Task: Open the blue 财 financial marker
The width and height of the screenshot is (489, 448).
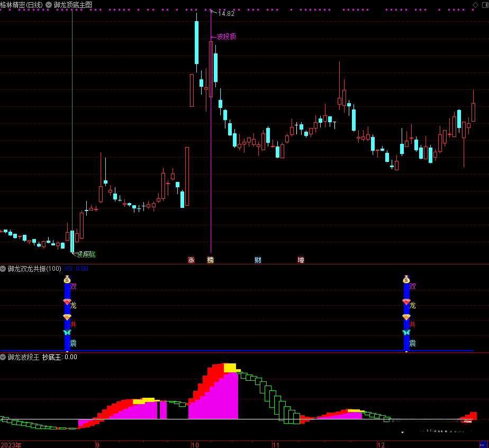Action: click(258, 260)
